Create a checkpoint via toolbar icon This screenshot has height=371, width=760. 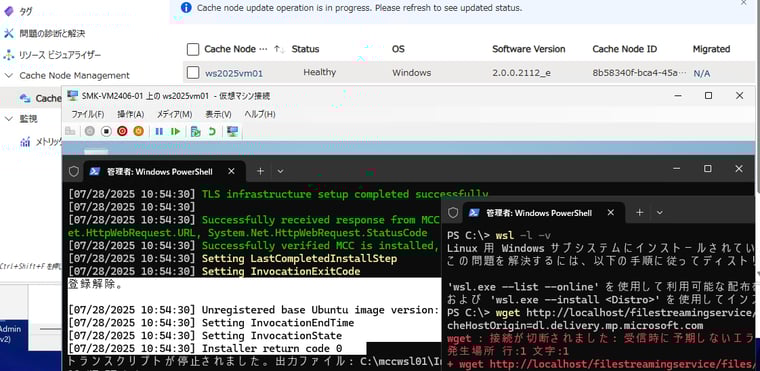195,131
